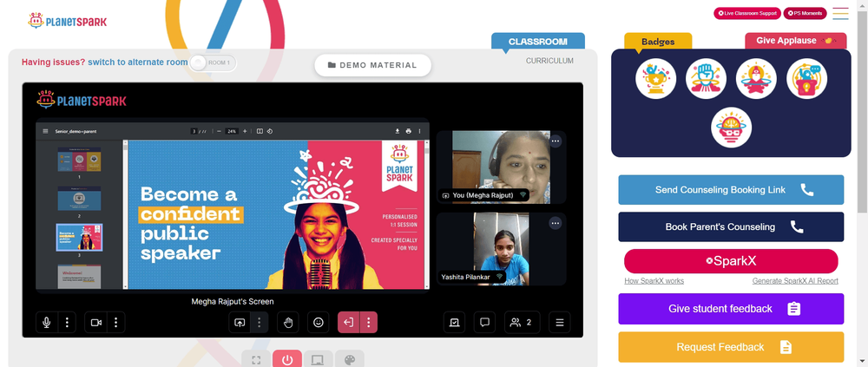Image resolution: width=868 pixels, height=367 pixels.
Task: Open the emoji reactions button
Action: (x=319, y=322)
